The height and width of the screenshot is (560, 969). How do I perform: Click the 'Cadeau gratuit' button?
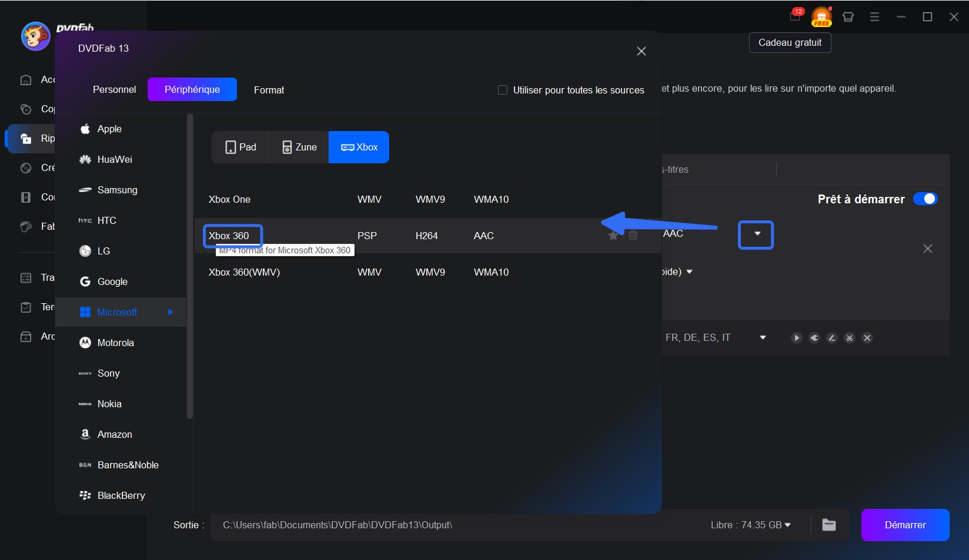(x=790, y=43)
